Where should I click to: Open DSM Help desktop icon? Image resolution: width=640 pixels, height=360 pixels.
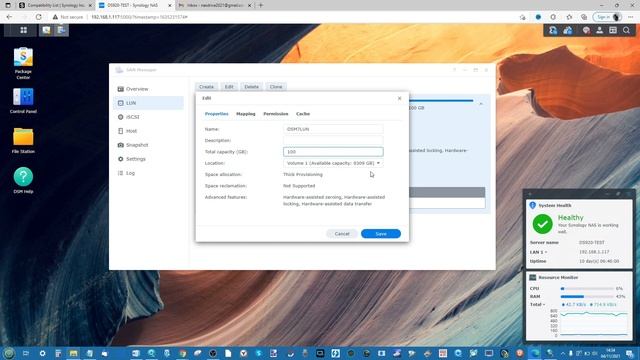[23, 180]
